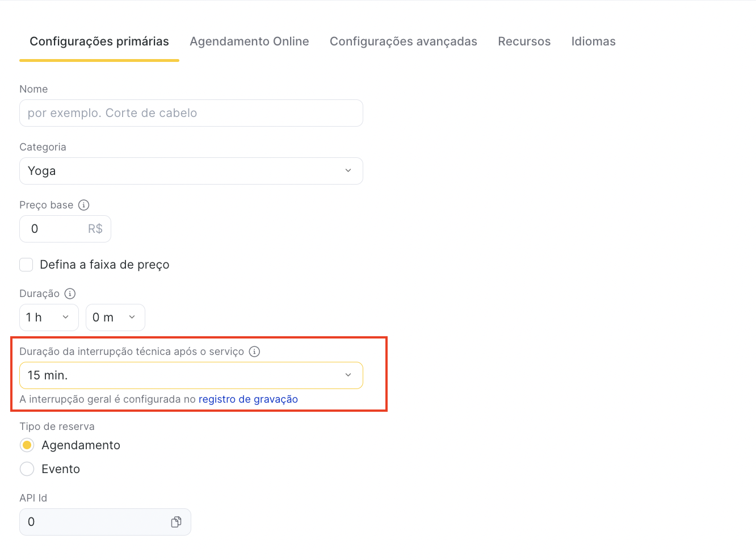Go to the Recursos tab

point(524,41)
